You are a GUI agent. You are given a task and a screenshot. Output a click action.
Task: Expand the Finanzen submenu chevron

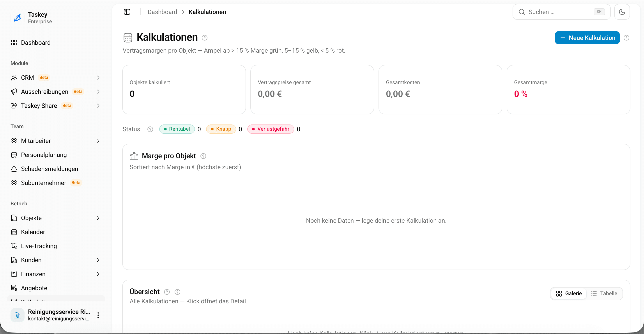[x=98, y=274]
